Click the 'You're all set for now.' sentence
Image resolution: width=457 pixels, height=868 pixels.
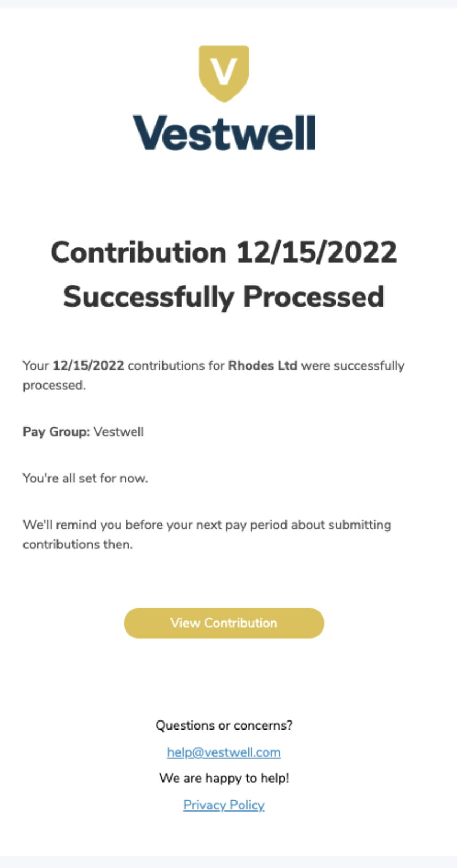(x=85, y=478)
